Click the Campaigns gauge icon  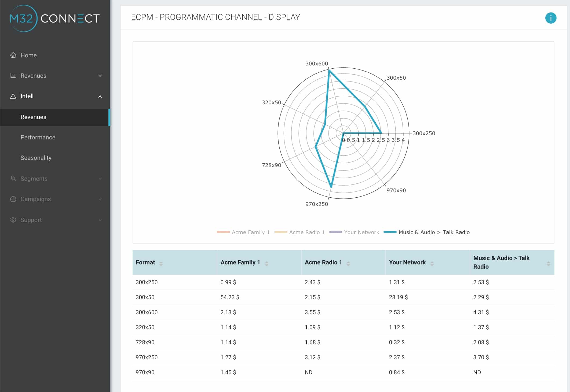13,199
